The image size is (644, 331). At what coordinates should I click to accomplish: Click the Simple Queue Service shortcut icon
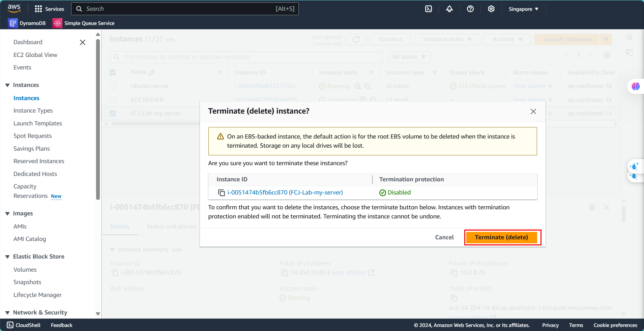tap(57, 23)
